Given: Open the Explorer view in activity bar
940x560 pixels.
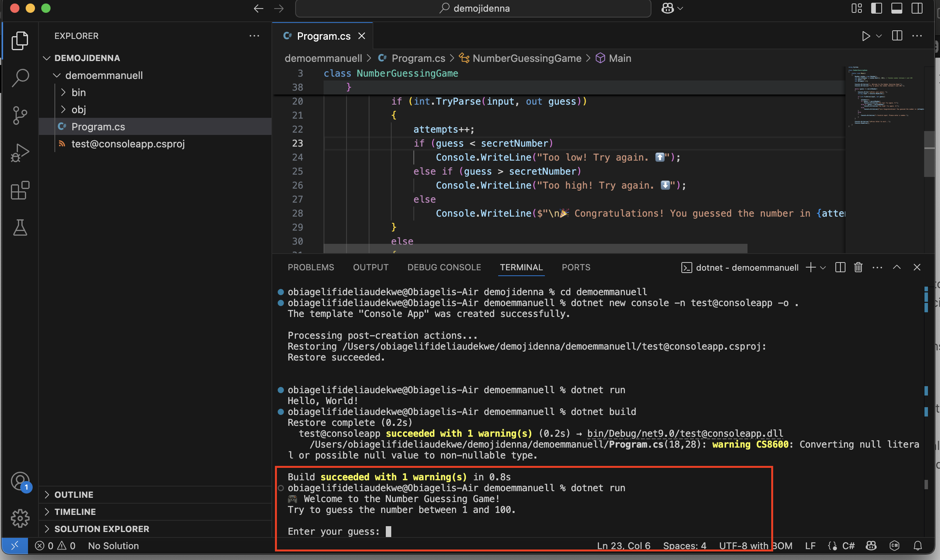Looking at the screenshot, I should (x=20, y=40).
